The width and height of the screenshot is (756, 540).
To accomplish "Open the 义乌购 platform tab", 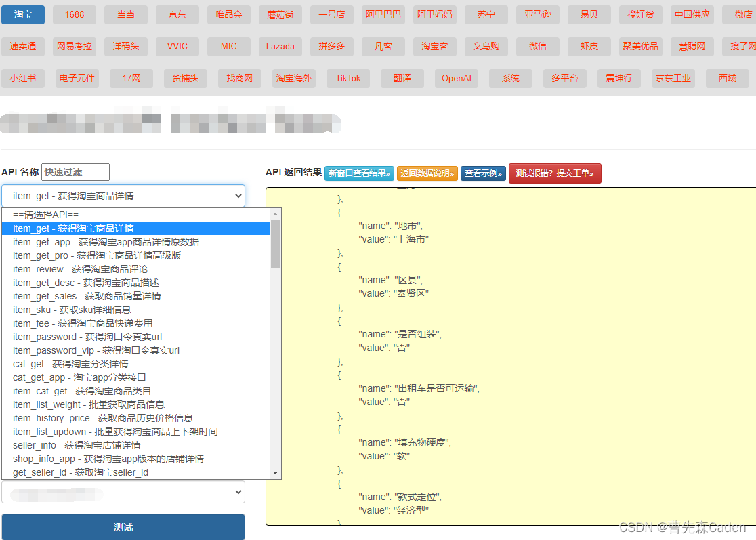I will pyautogui.click(x=486, y=46).
